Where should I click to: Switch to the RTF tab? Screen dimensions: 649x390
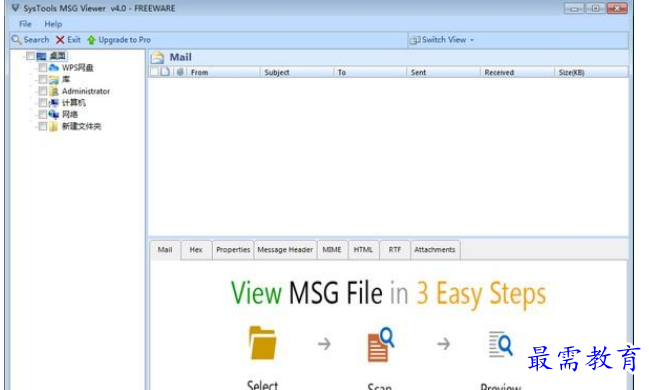395,250
